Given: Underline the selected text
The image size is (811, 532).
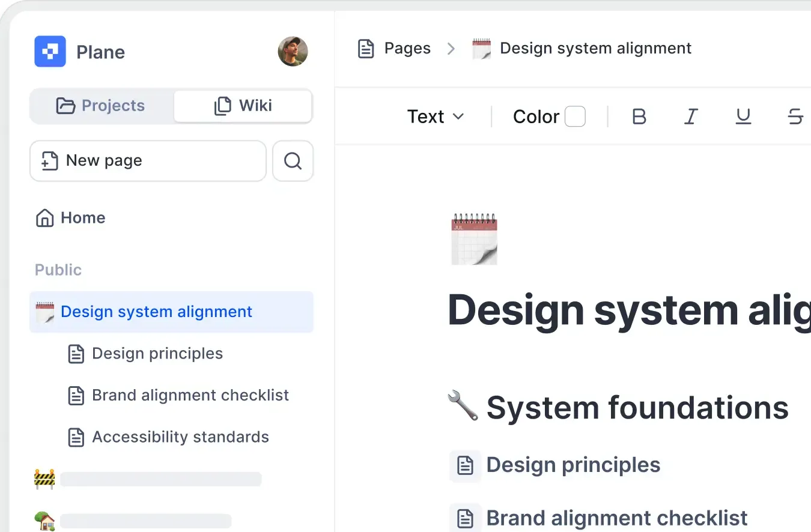Looking at the screenshot, I should pyautogui.click(x=743, y=116).
